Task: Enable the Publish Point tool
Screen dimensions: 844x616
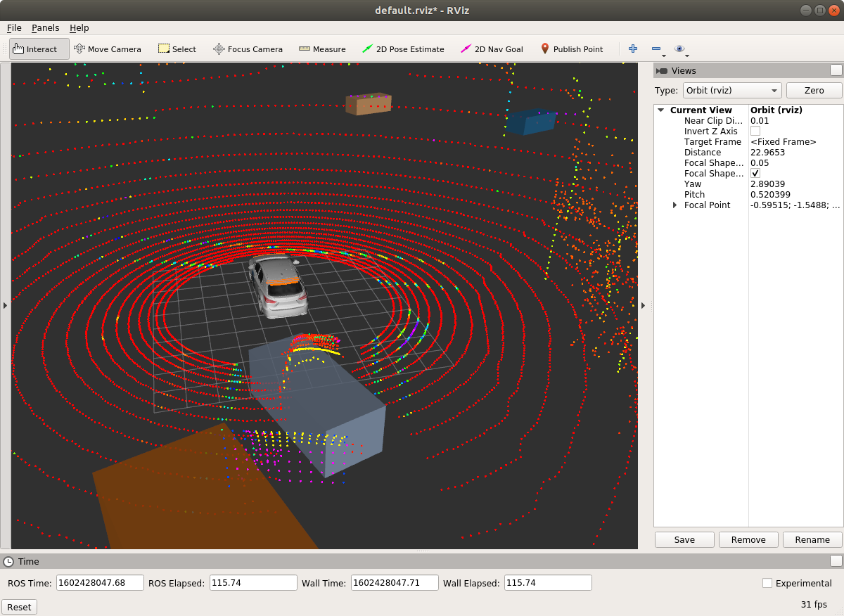Action: [572, 49]
